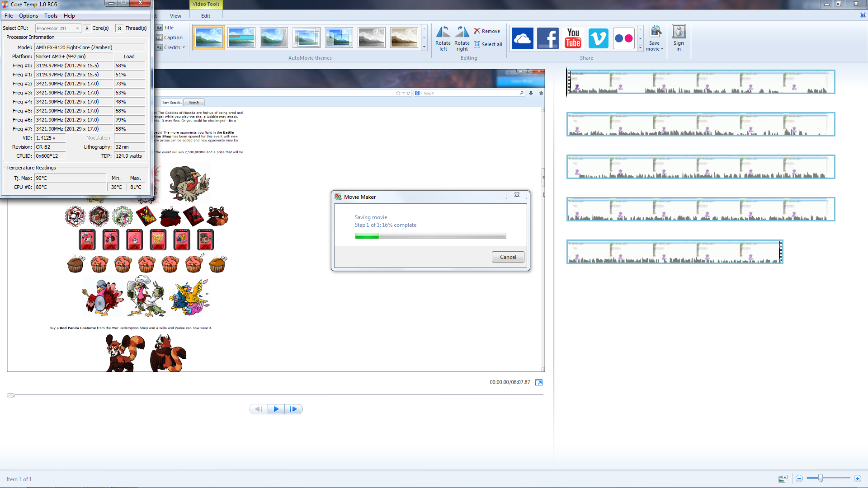Click Movie Maker dialog title icon
868x488 pixels.
(338, 197)
